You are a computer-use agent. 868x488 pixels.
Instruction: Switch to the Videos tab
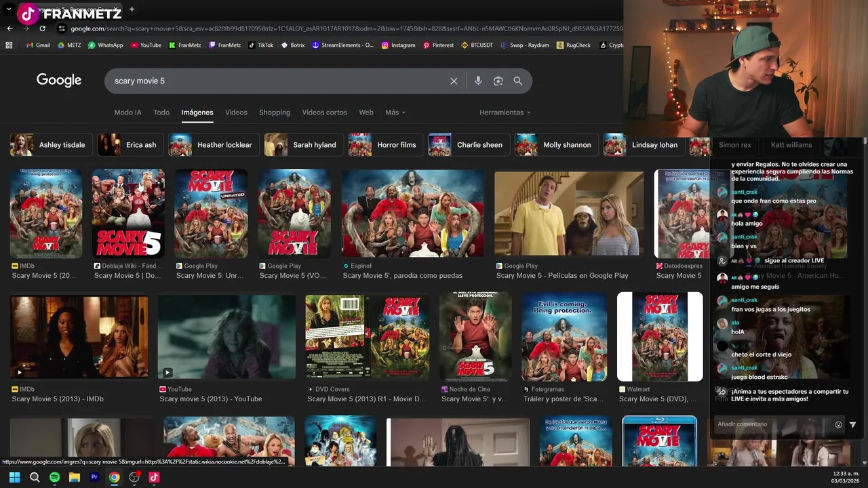click(x=236, y=113)
